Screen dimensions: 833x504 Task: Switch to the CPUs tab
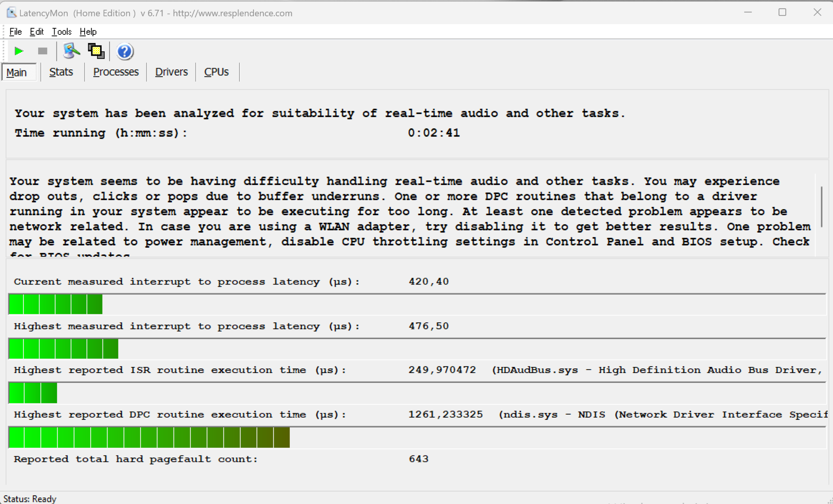[216, 72]
